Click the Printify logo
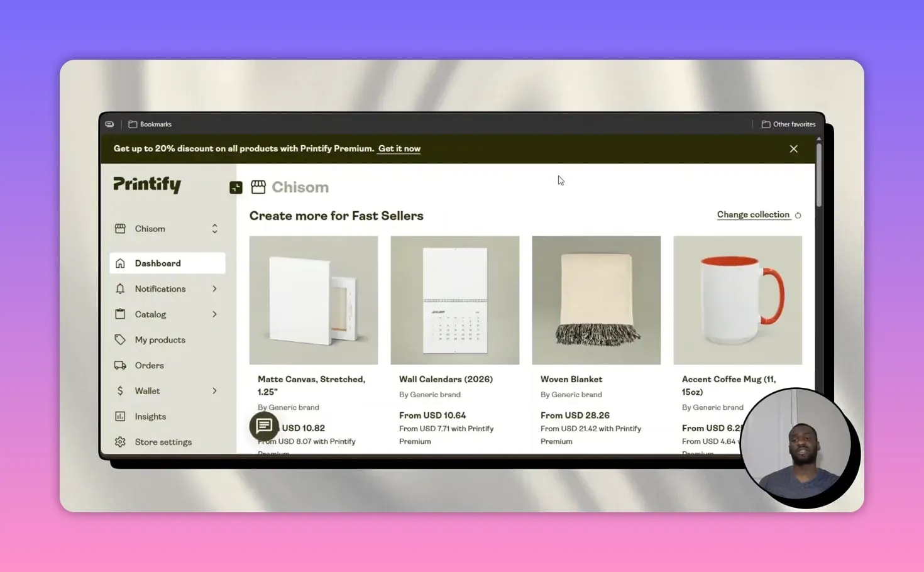 pos(147,184)
